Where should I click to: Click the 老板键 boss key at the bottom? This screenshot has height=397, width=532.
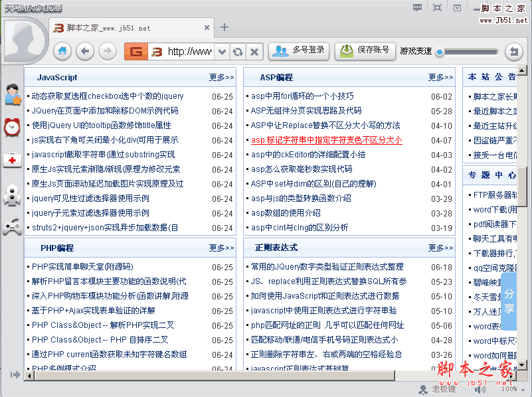(444, 390)
